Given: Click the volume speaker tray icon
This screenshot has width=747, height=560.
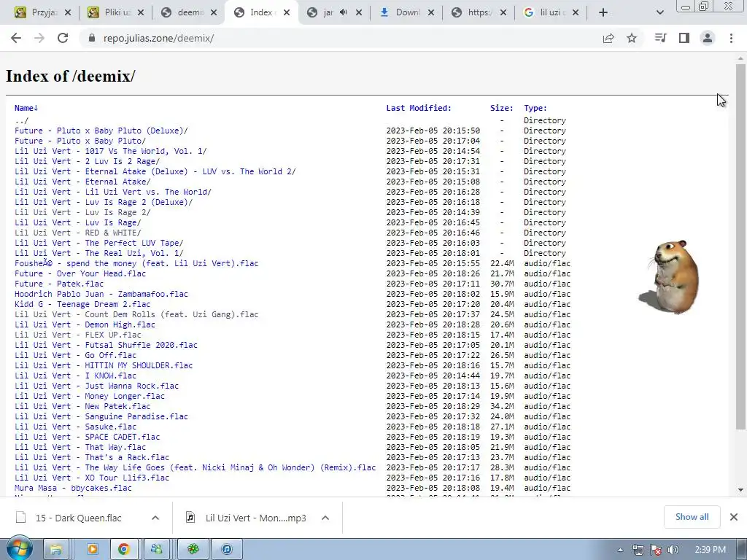Looking at the screenshot, I should pos(673,551).
